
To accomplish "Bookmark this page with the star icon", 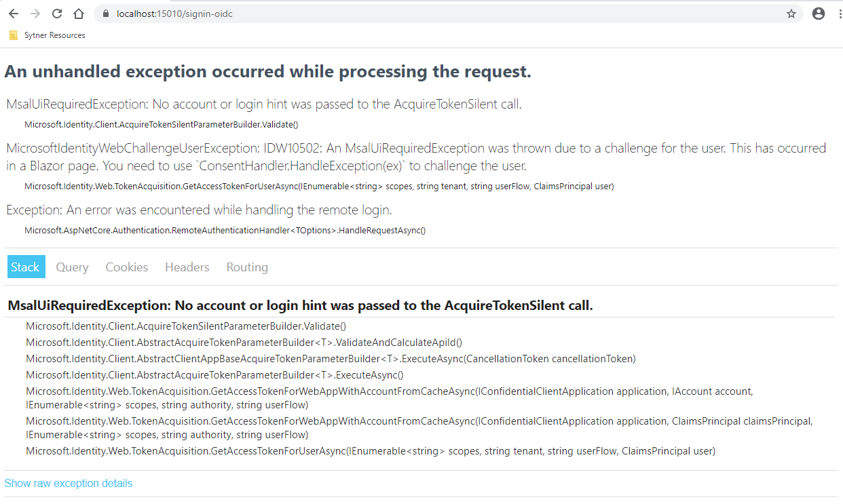I will (791, 14).
